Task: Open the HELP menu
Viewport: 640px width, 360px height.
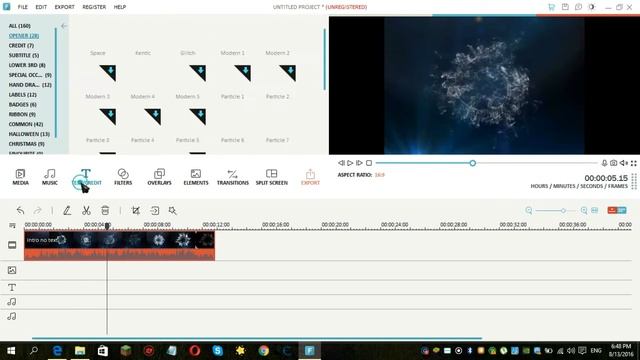Action: [x=120, y=7]
